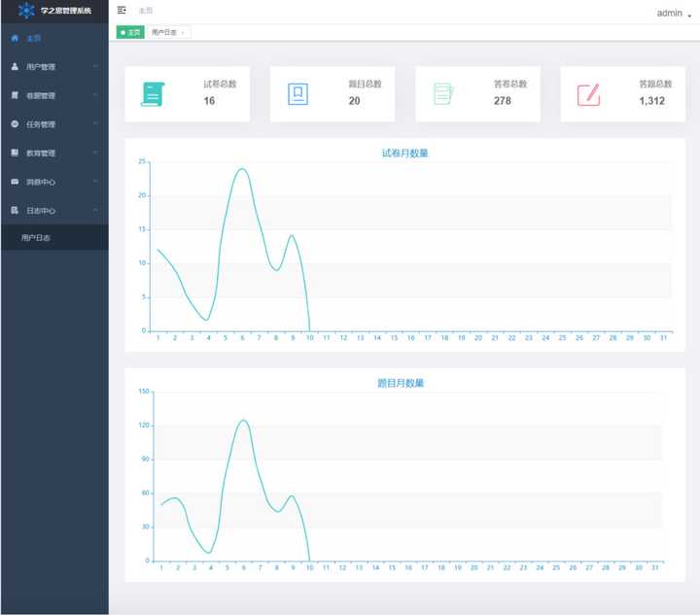Click the peak point of 试卷月数量 chart

(242, 169)
